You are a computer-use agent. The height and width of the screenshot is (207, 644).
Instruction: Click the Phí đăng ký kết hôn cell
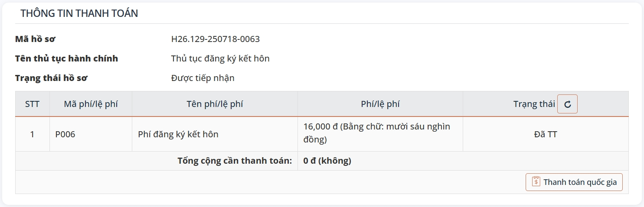pos(178,134)
